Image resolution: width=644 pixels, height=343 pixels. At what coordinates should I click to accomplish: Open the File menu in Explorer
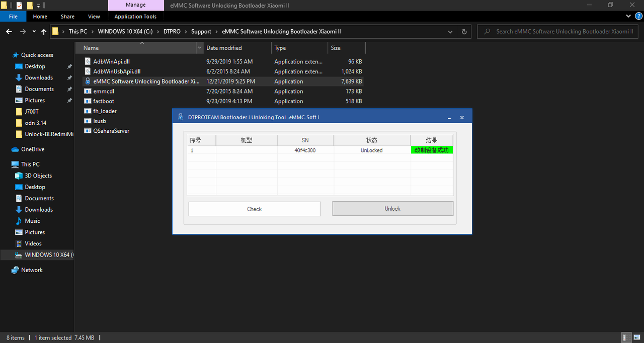point(13,16)
